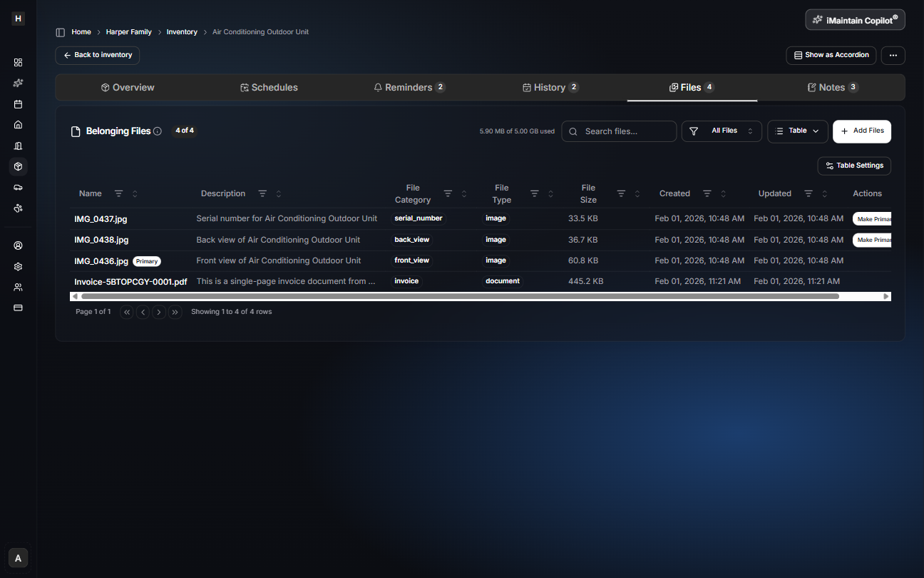This screenshot has width=924, height=578.
Task: Click the filter icon in Name column
Action: click(119, 193)
